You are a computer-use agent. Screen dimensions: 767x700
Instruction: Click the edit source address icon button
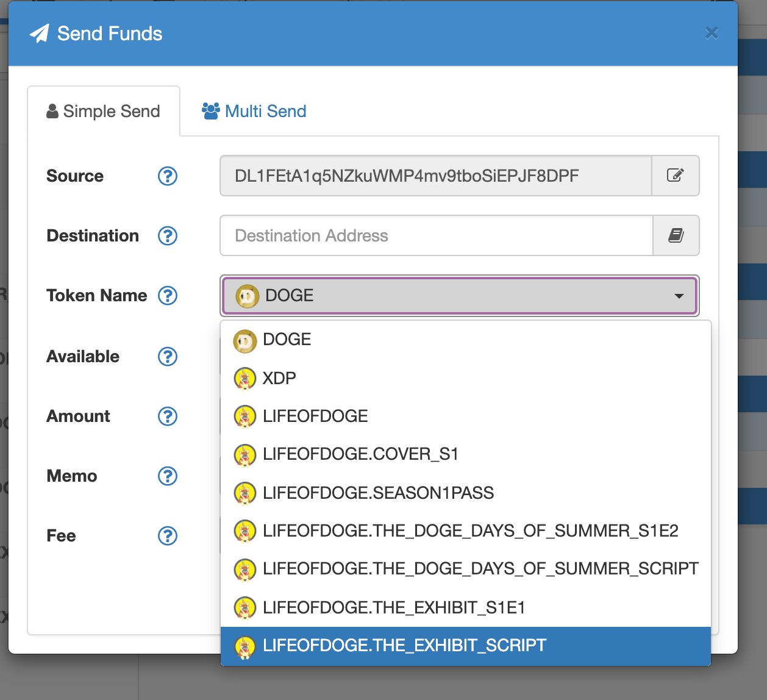tap(676, 176)
